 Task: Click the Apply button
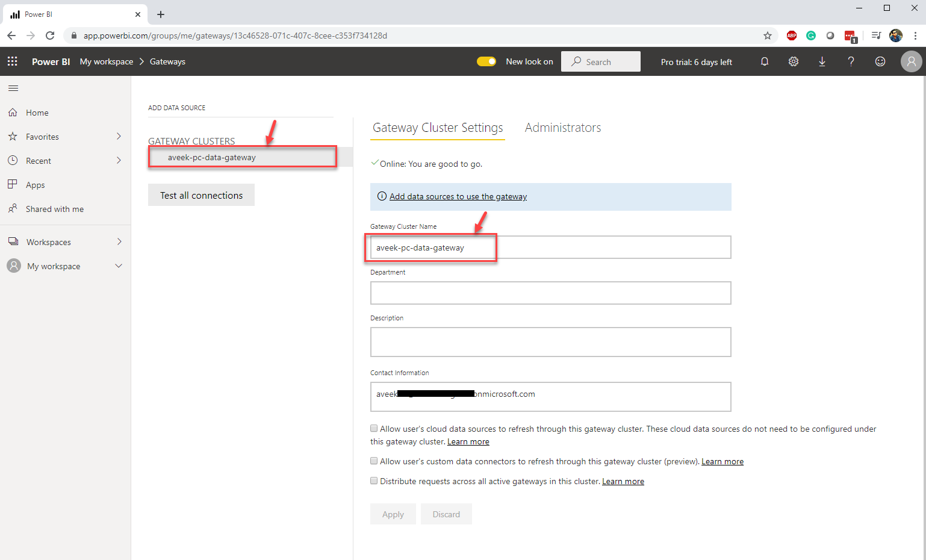tap(393, 514)
